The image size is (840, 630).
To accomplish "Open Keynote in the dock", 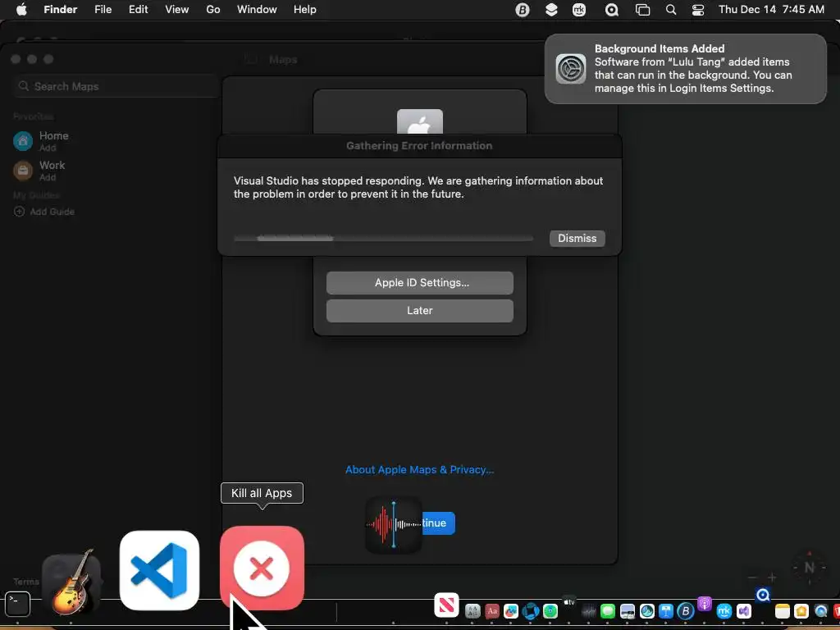I will (x=666, y=611).
